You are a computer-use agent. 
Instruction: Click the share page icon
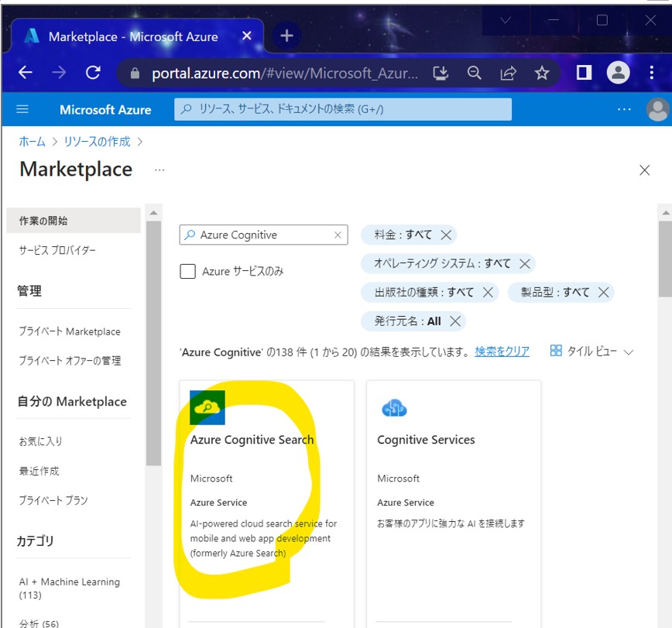(x=509, y=74)
